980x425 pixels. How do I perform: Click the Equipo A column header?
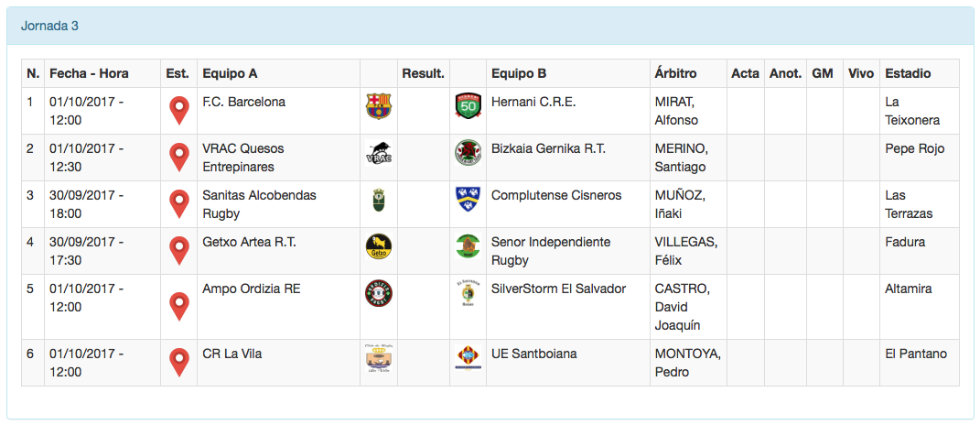click(x=230, y=73)
